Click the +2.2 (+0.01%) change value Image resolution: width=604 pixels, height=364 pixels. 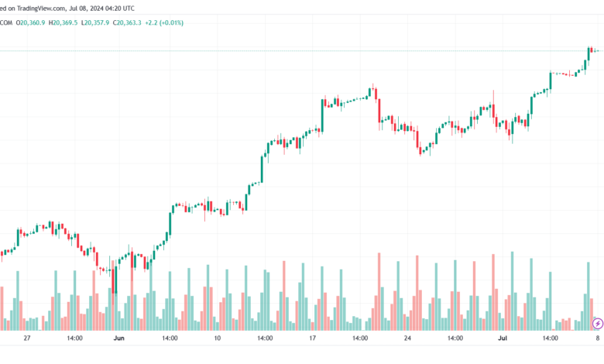click(x=166, y=22)
